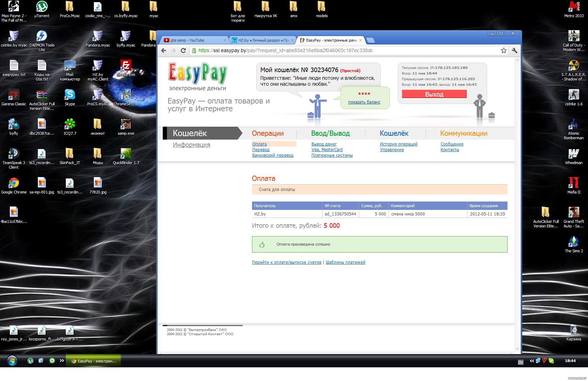Open the Коммуникации menu section
This screenshot has height=381, width=588.
[464, 133]
